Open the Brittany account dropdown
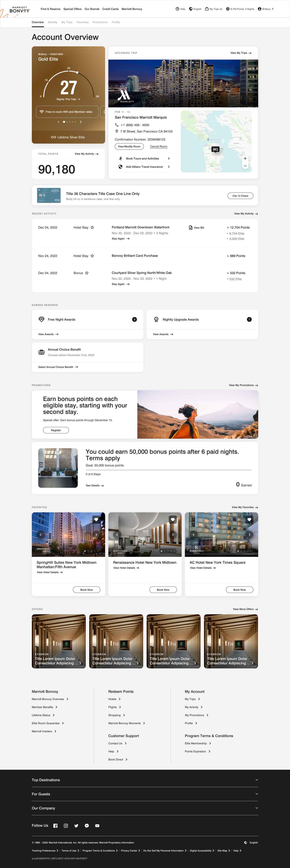Screen dimensions: 290x868 266,9
